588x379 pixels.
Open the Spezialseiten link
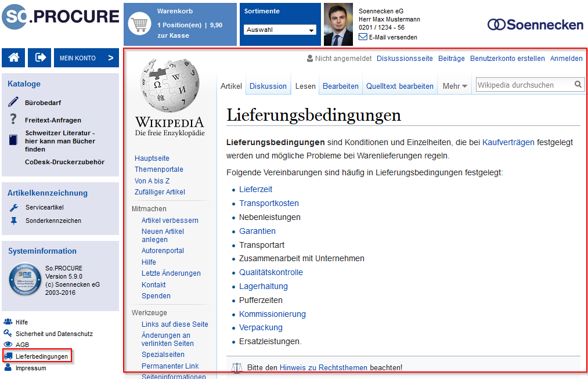click(163, 355)
